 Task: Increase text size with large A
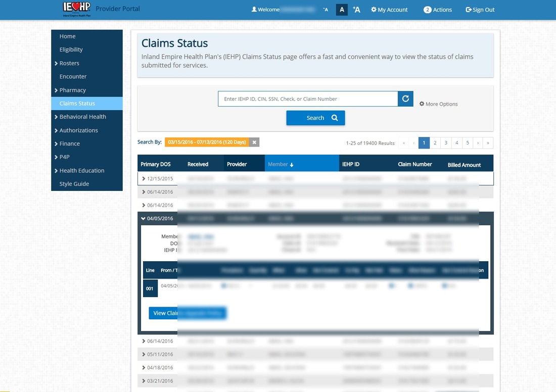pos(357,10)
